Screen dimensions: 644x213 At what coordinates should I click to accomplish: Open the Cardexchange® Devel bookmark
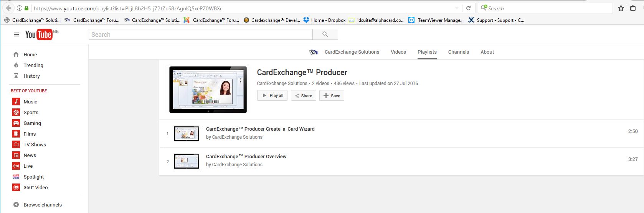click(x=272, y=20)
